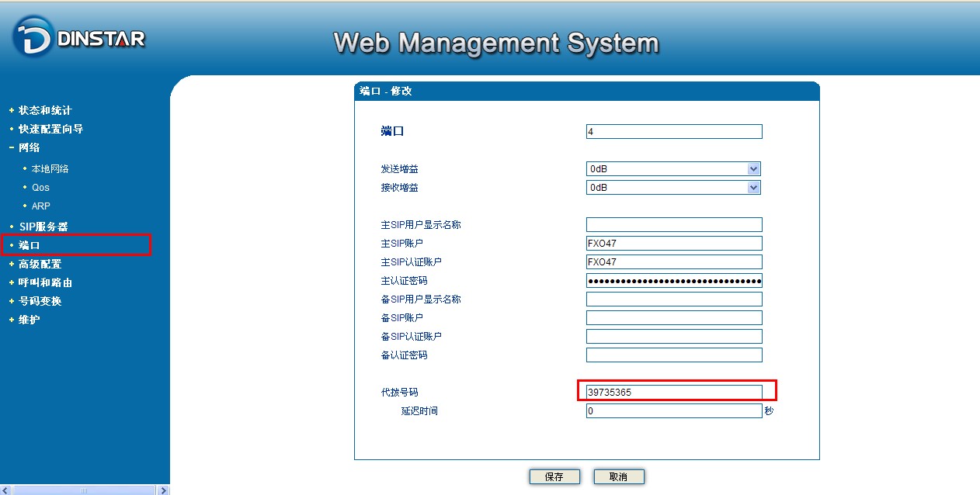The image size is (980, 495).
Task: Expand the 状态和统计 menu
Action: tap(44, 111)
